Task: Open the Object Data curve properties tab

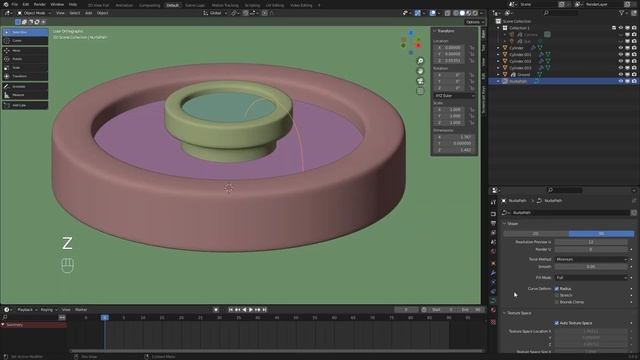Action: click(493, 301)
